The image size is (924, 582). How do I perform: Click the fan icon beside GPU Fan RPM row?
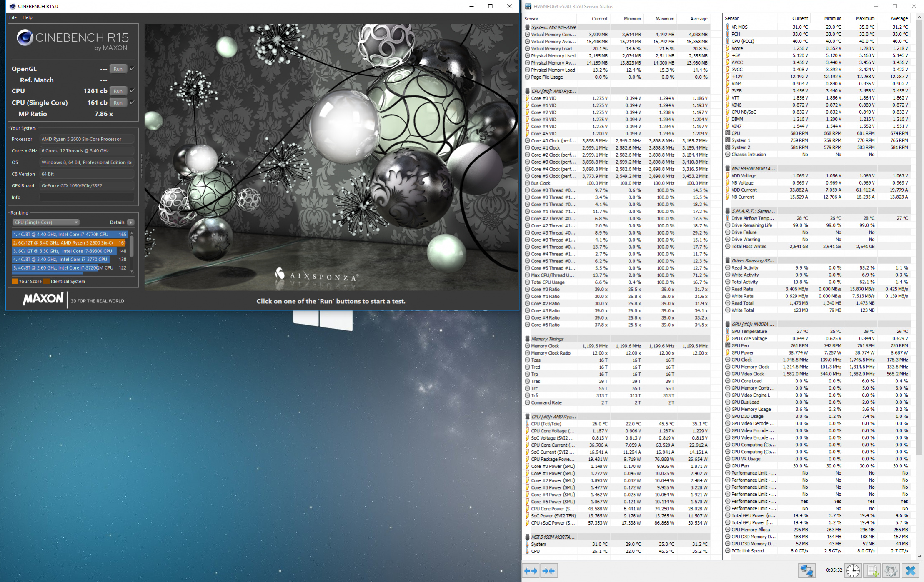tap(728, 345)
